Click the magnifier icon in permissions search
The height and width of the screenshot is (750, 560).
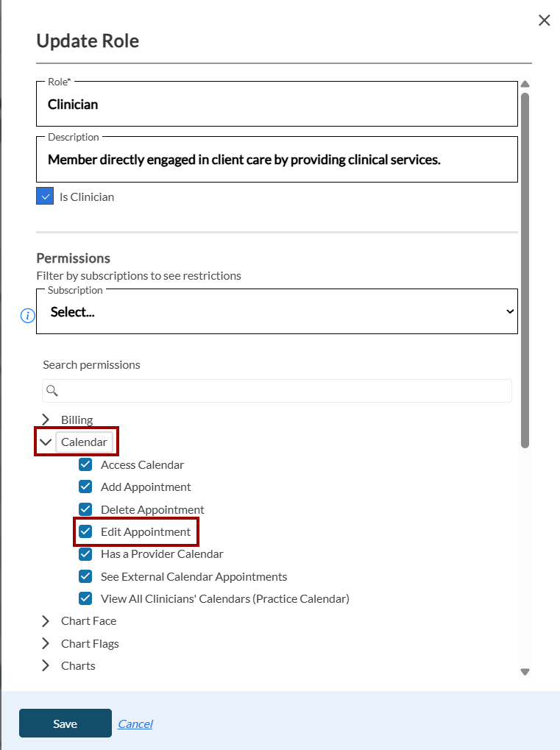(52, 391)
